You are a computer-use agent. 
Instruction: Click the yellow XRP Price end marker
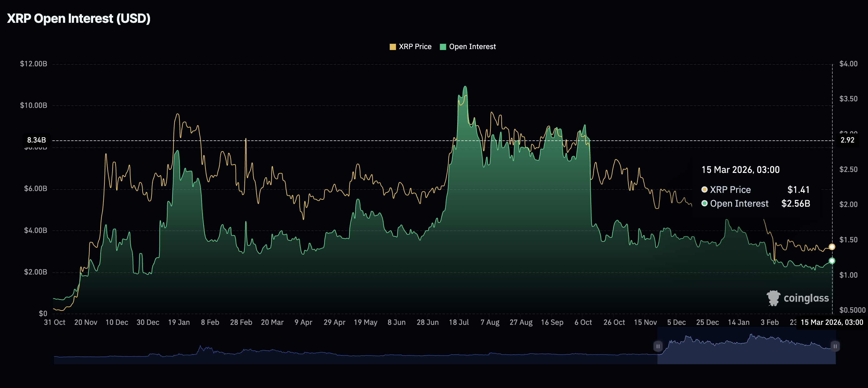tap(832, 247)
